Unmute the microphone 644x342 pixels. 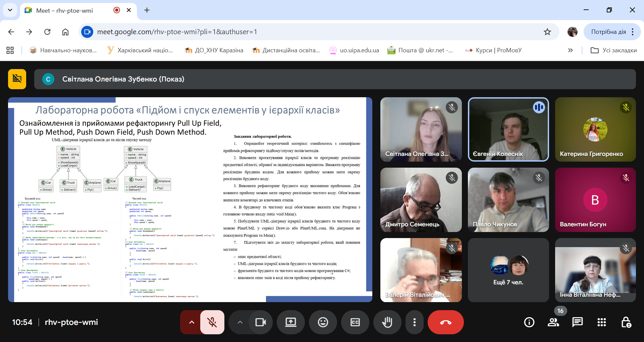212,323
